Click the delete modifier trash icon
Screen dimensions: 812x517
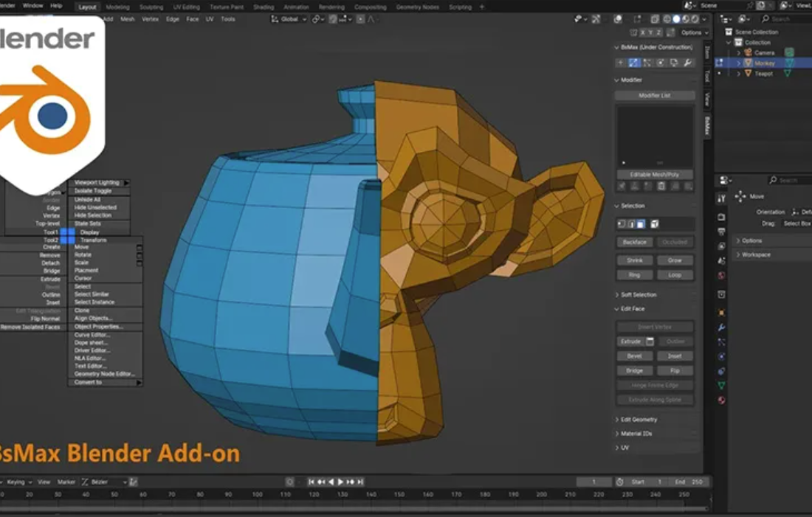click(661, 187)
